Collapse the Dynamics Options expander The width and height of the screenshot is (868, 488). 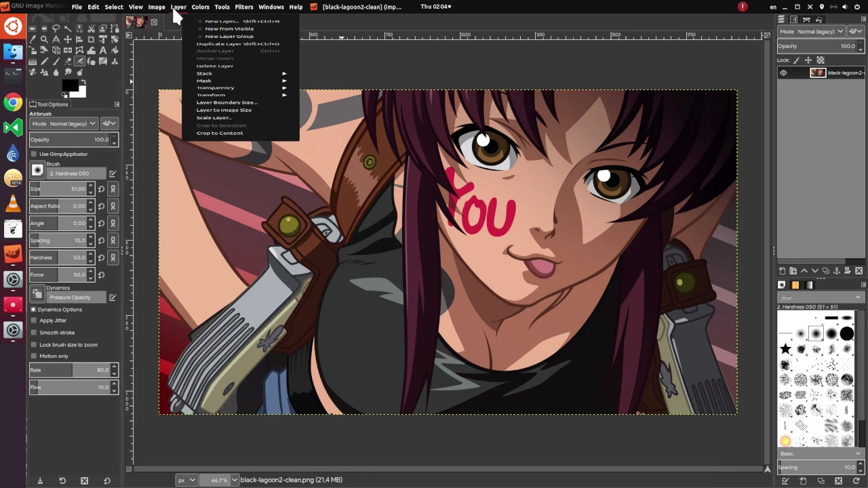[x=33, y=310]
